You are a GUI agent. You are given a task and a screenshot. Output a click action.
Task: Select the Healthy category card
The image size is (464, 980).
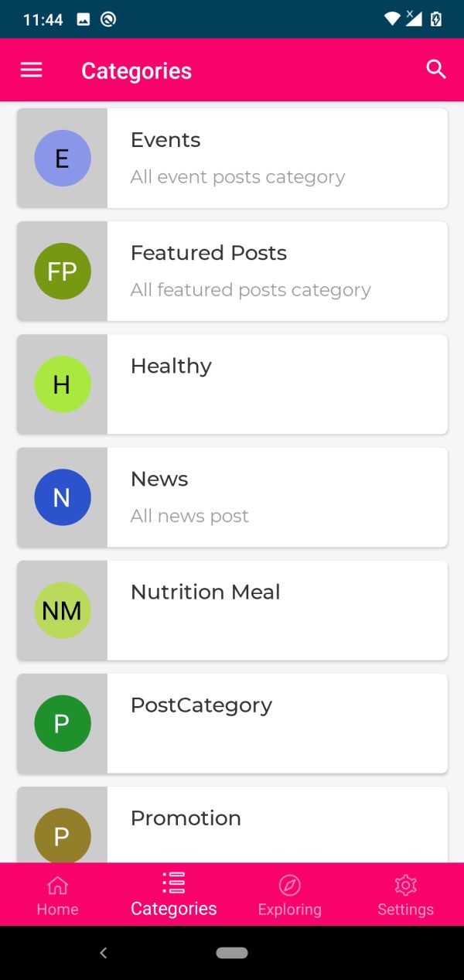pos(277,384)
